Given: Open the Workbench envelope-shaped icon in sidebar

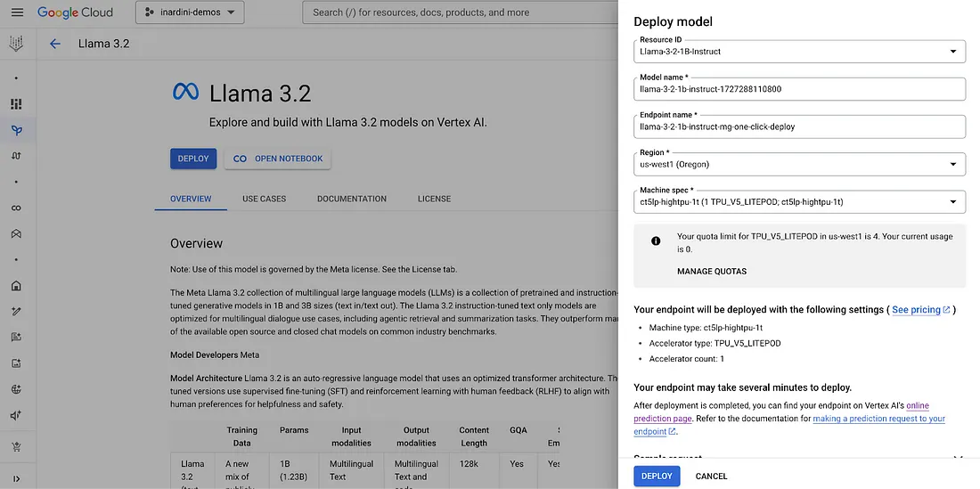Looking at the screenshot, I should point(17,233).
